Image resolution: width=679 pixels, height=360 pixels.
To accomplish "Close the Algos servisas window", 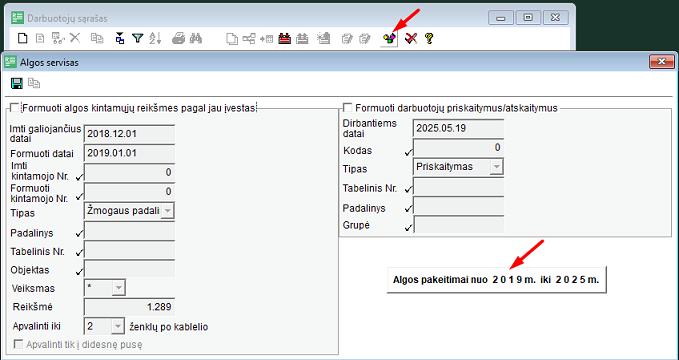I will pos(662,62).
